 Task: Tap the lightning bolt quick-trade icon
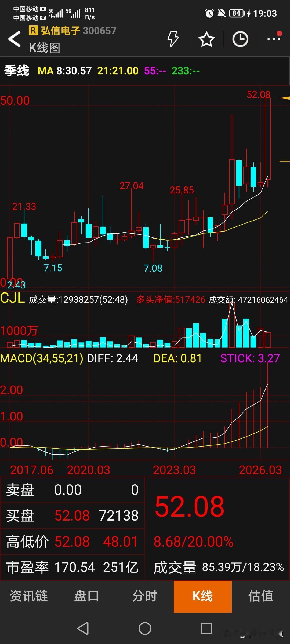point(173,39)
